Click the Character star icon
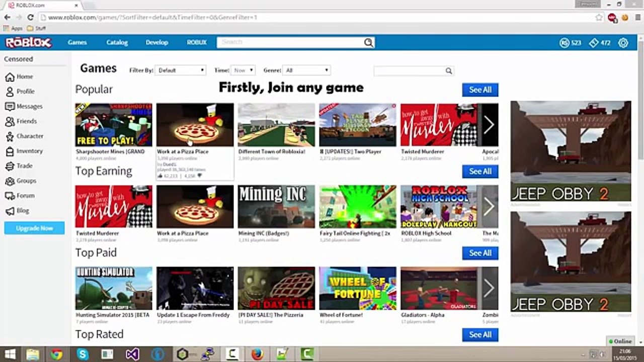 (10, 136)
